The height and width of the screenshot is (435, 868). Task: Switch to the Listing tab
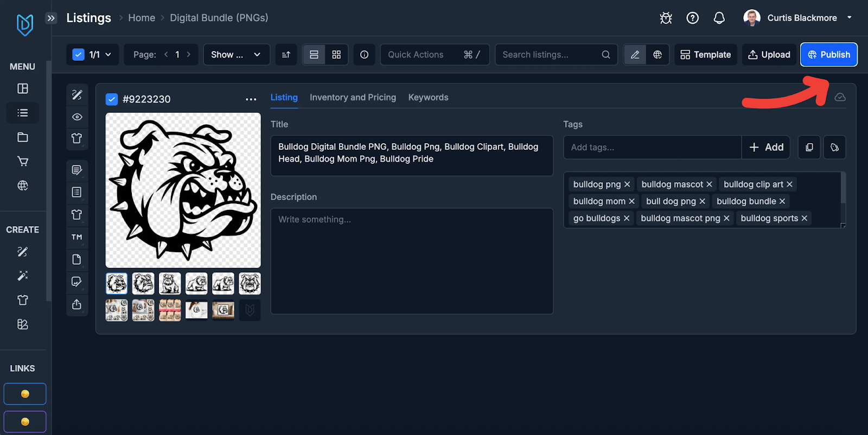[x=284, y=97]
